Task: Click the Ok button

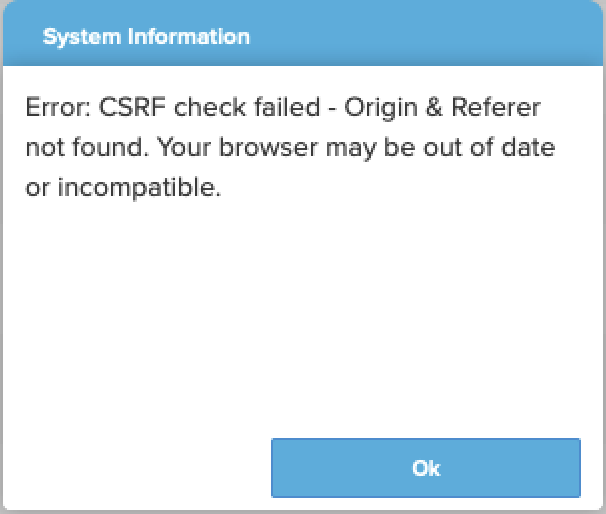Action: tap(425, 468)
